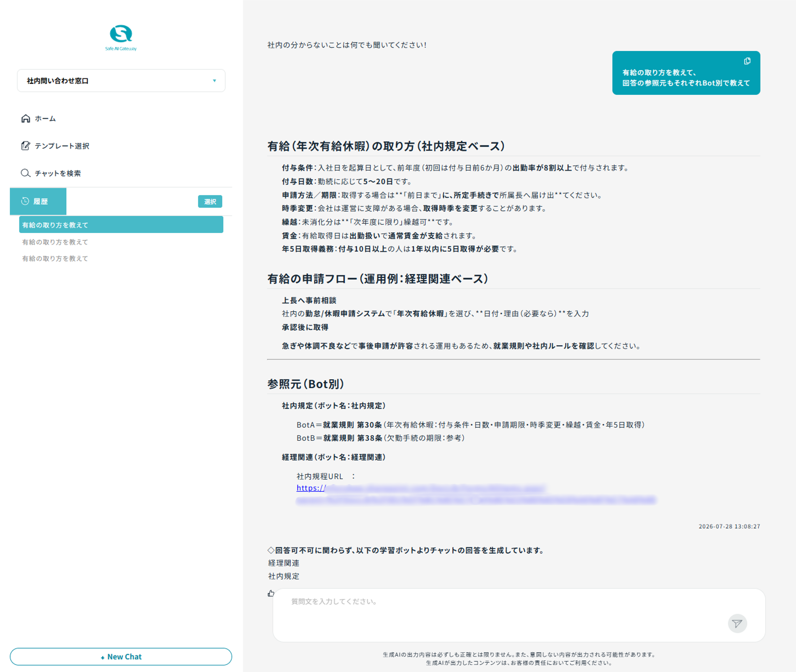This screenshot has width=796, height=672.
Task: Click the line BotA＝就業規則 第30条
Action: pyautogui.click(x=471, y=425)
